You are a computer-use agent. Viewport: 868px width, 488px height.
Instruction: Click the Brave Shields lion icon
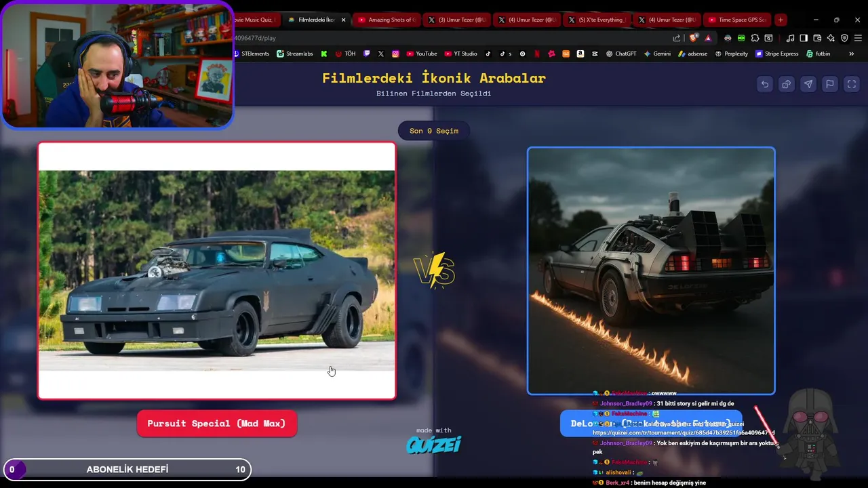click(693, 38)
